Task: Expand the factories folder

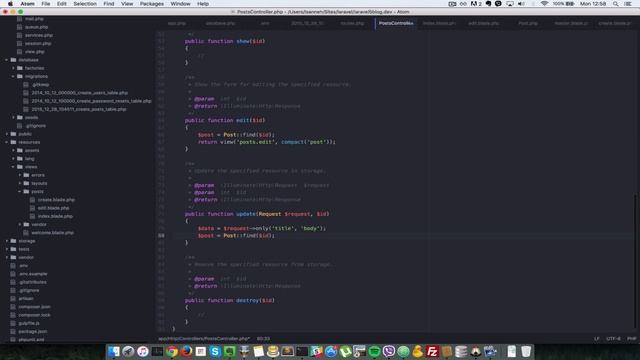Action: [x=13, y=68]
